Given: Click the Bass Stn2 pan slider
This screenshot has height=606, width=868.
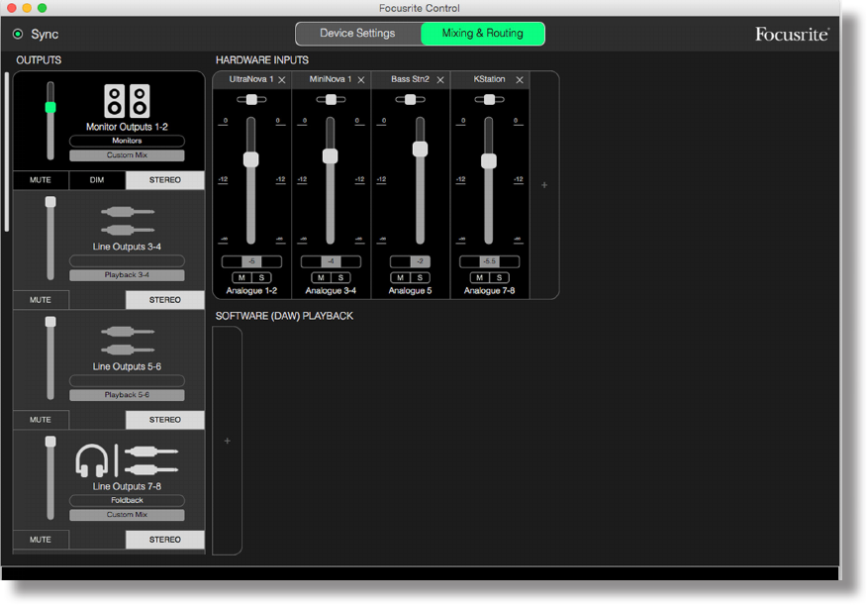Looking at the screenshot, I should pos(410,100).
